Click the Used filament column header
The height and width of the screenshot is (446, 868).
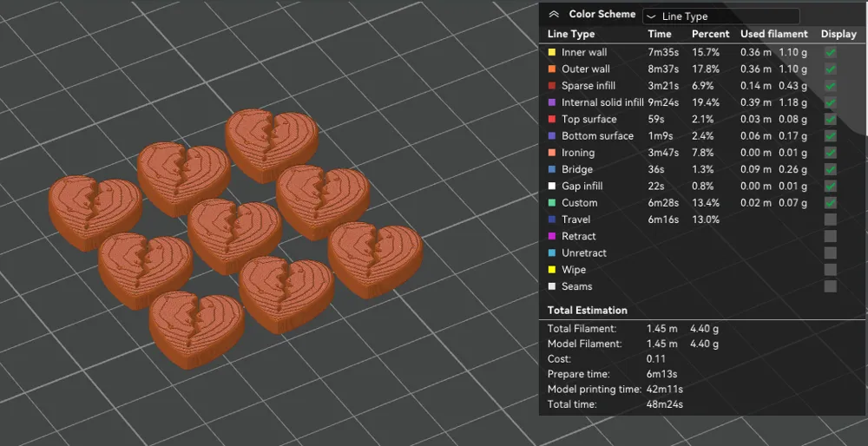point(774,34)
